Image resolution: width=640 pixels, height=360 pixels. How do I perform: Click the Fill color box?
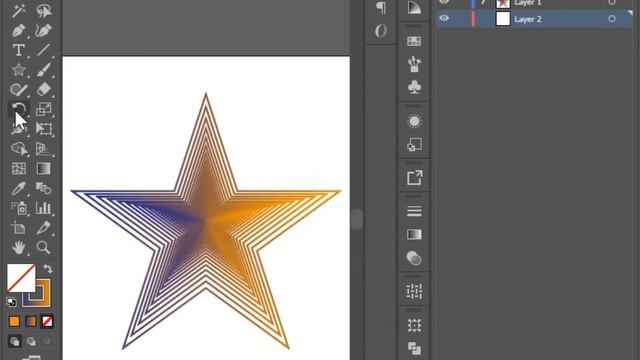click(21, 278)
